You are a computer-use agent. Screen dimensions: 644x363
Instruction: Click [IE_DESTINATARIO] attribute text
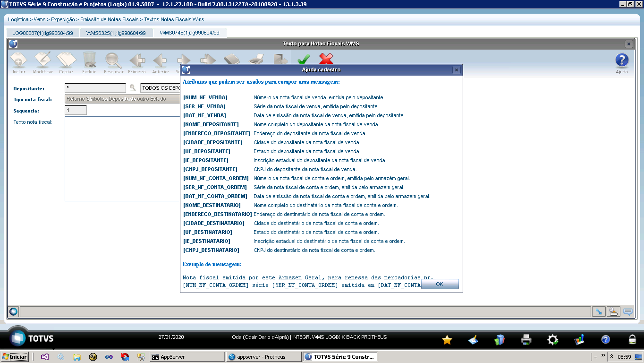(206, 241)
